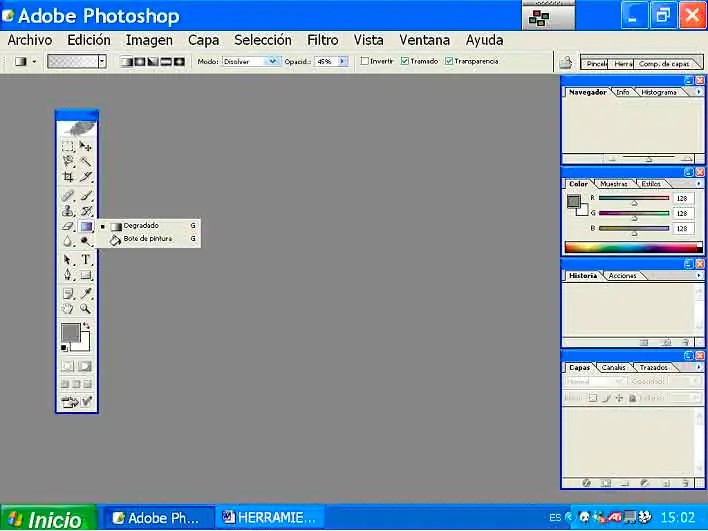Image resolution: width=708 pixels, height=531 pixels.
Task: Open the gradient picker dropdown arrow
Action: click(x=102, y=61)
